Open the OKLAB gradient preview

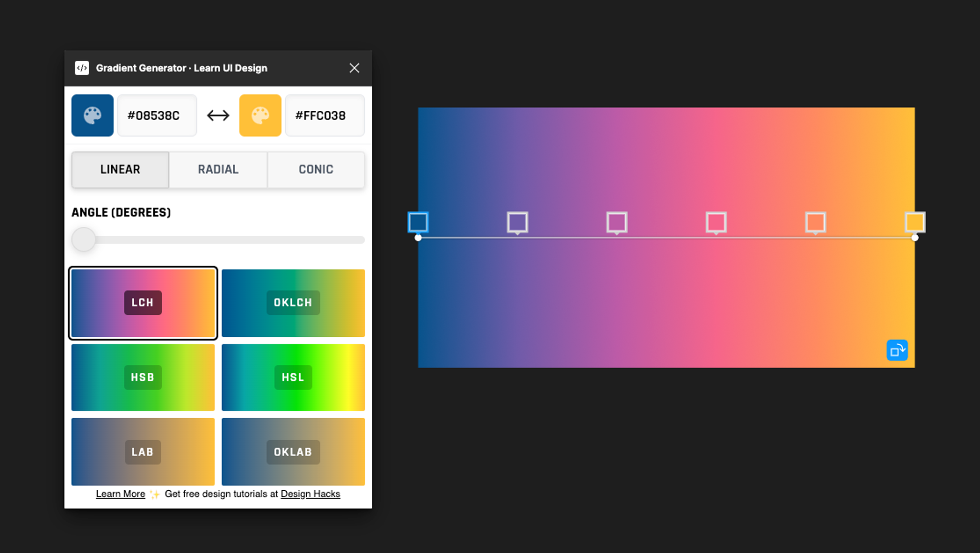pos(293,452)
